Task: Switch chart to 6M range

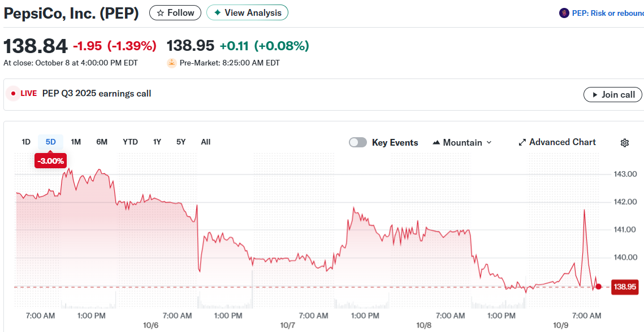Action: click(102, 142)
